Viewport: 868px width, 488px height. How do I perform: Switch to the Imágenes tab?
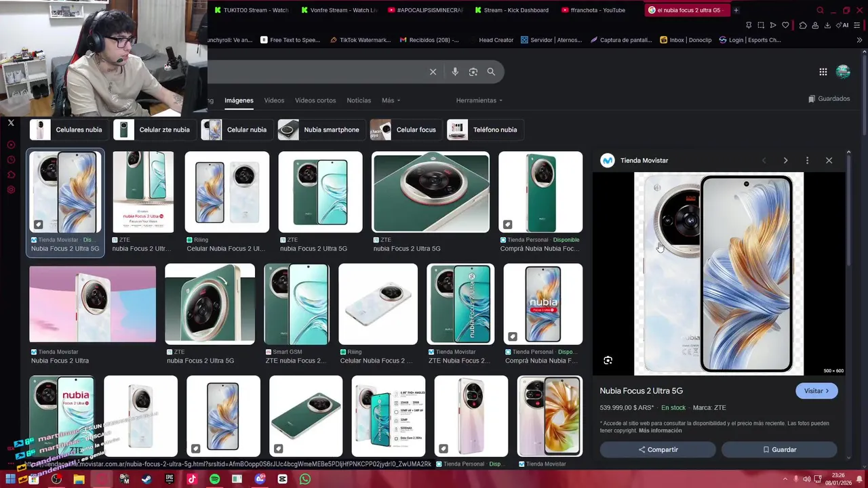[x=239, y=100]
